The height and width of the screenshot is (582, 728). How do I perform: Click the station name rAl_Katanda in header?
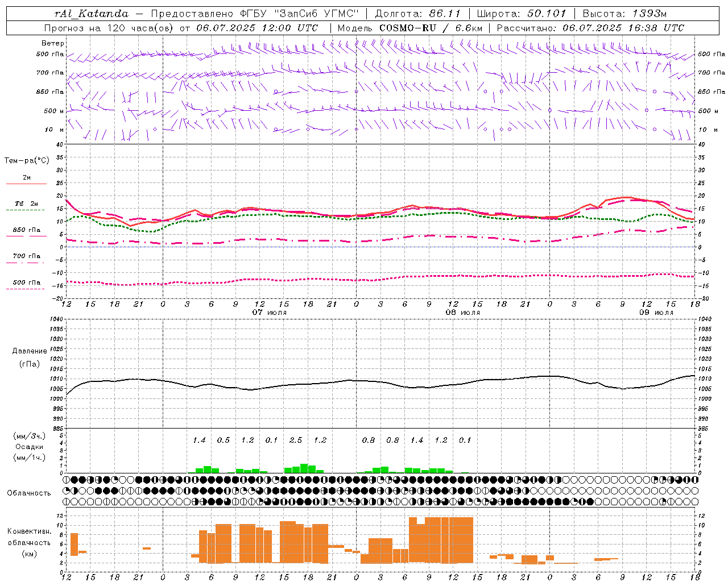[x=92, y=14]
